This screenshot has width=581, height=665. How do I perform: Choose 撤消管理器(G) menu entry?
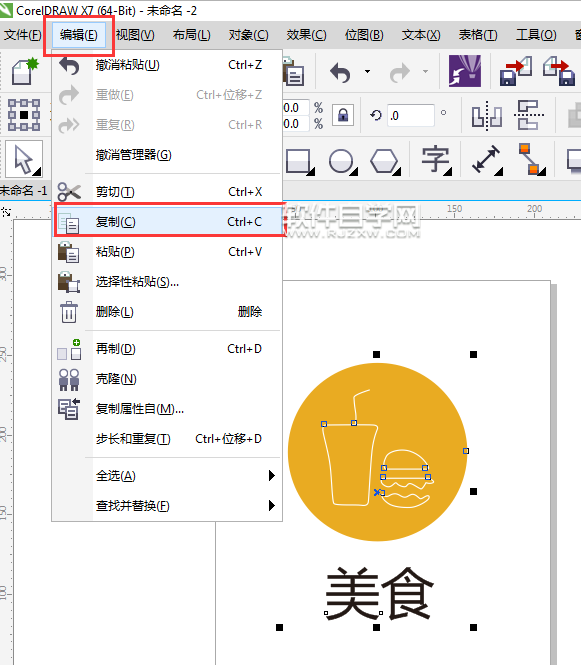(167, 155)
